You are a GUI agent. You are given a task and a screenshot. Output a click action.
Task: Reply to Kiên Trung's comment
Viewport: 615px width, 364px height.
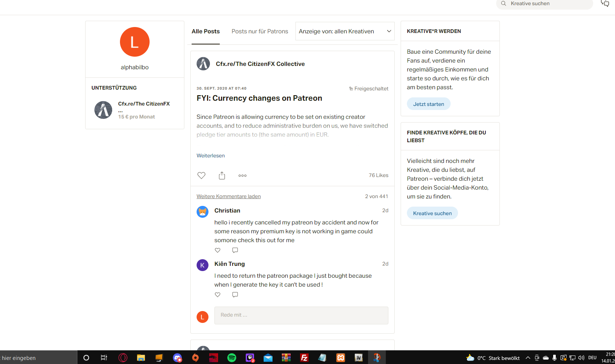[235, 295]
